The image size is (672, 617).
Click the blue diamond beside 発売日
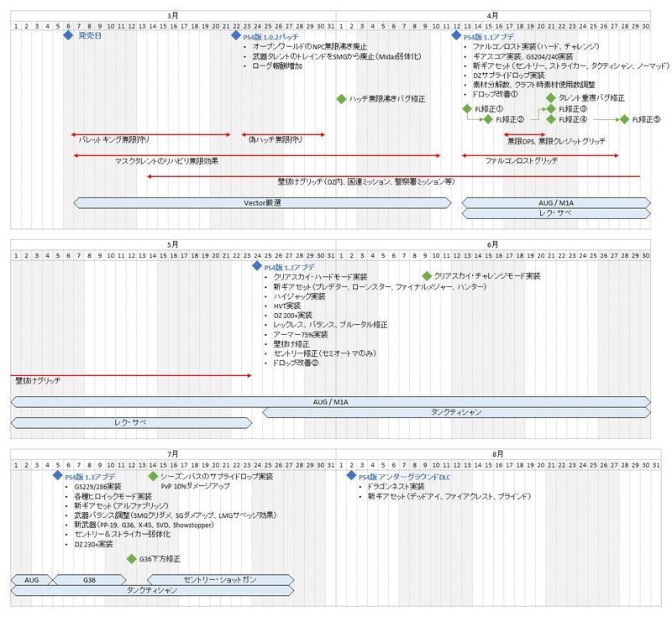pos(68,36)
